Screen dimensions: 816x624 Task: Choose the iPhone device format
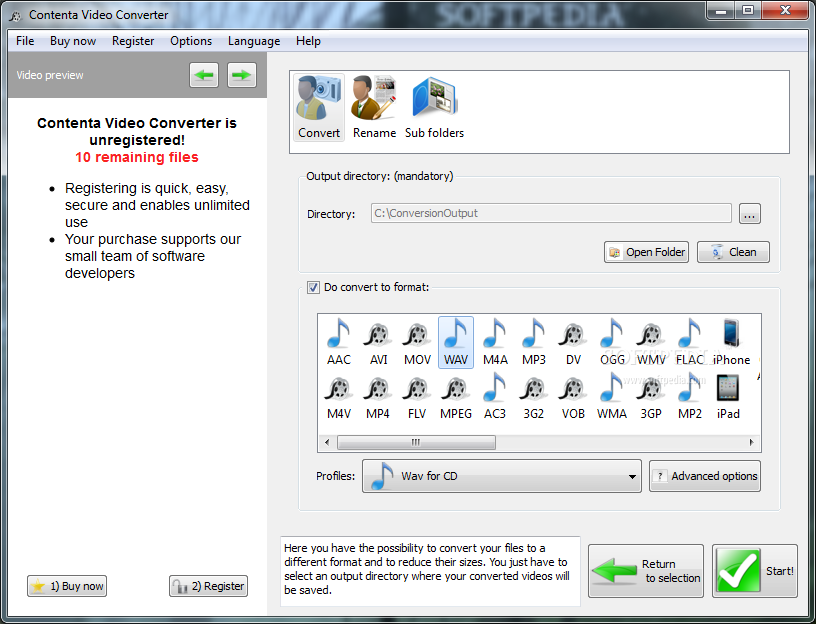731,342
